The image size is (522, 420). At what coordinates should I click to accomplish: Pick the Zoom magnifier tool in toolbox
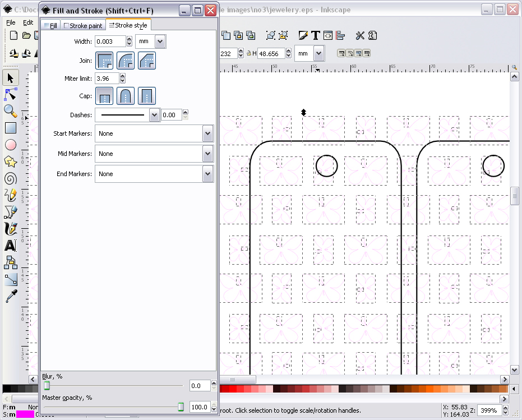(11, 111)
